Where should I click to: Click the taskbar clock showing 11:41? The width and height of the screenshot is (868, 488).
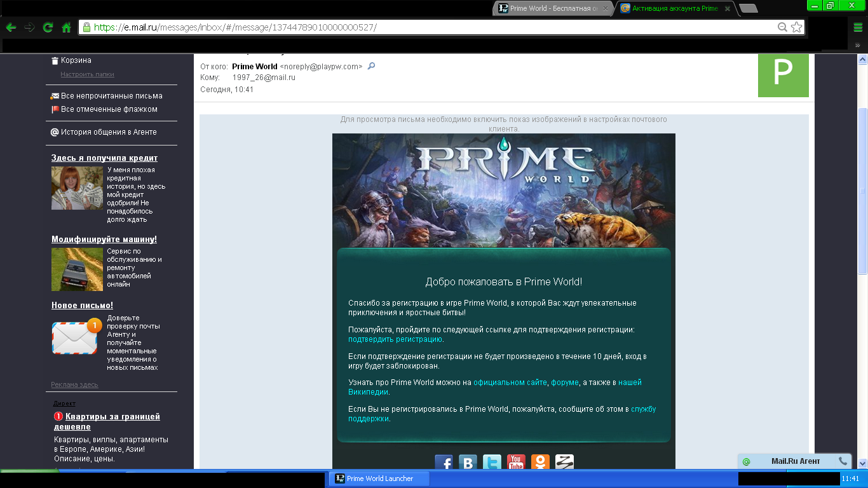click(x=850, y=478)
